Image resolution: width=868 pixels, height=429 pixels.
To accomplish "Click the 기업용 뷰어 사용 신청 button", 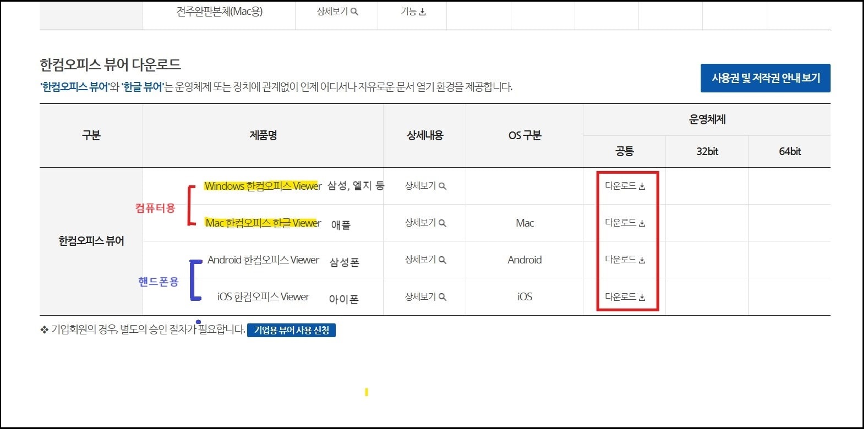I will coord(291,330).
